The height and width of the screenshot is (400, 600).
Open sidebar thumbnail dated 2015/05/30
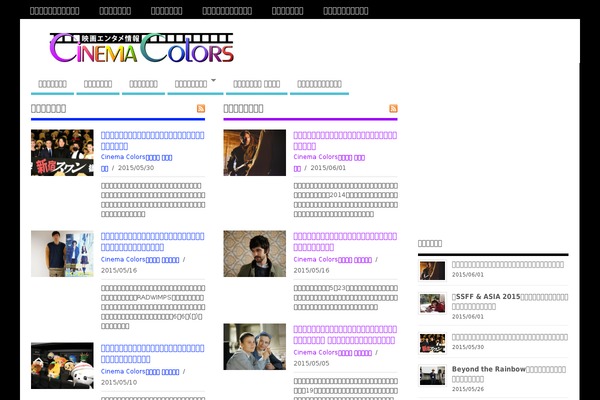coord(432,343)
